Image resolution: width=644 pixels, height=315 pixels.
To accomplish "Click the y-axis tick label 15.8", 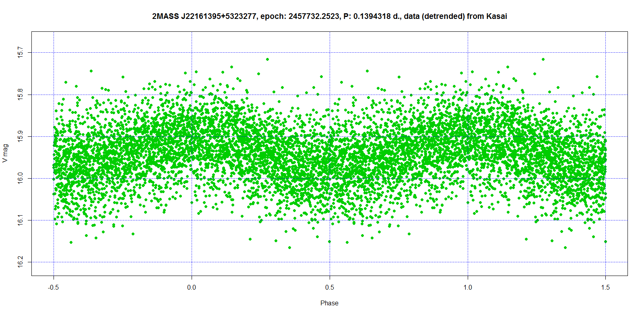I will [x=21, y=95].
